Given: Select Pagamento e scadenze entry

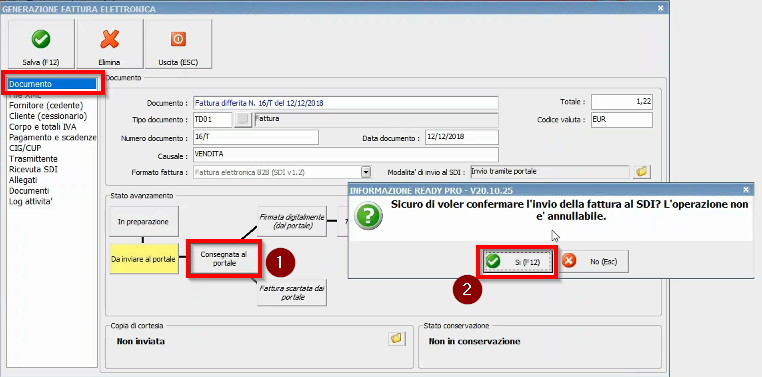Looking at the screenshot, I should pos(52,137).
